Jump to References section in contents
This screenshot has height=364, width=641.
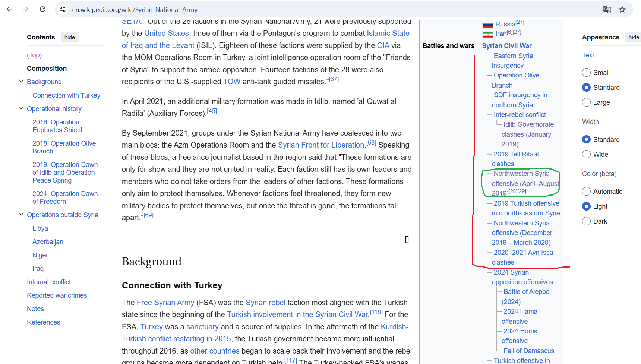click(x=43, y=322)
